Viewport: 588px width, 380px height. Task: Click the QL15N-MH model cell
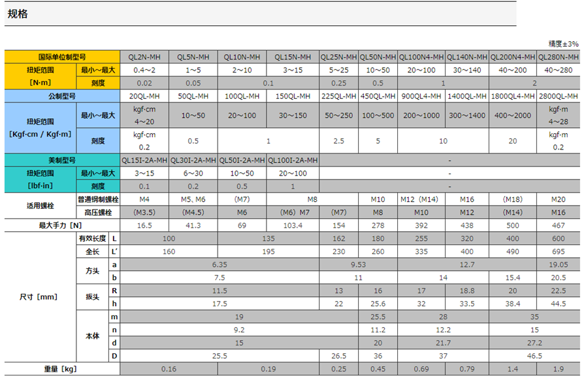coord(293,57)
